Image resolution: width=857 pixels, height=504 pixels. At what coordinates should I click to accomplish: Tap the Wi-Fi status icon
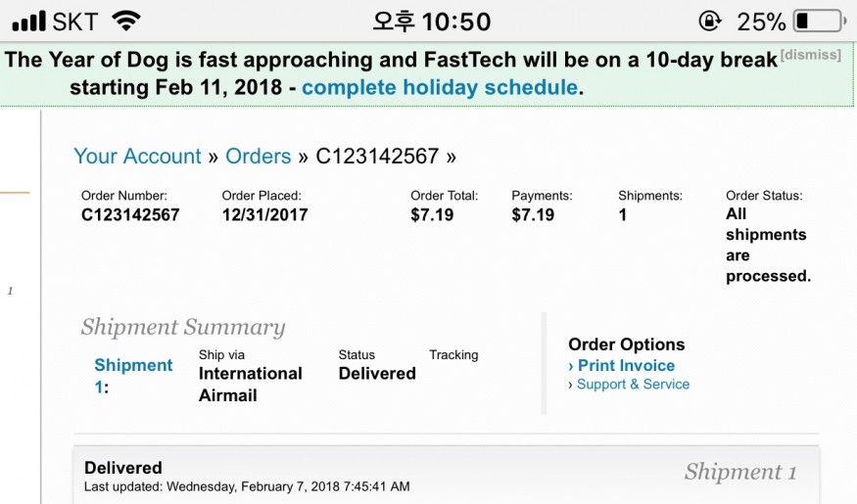(x=125, y=22)
